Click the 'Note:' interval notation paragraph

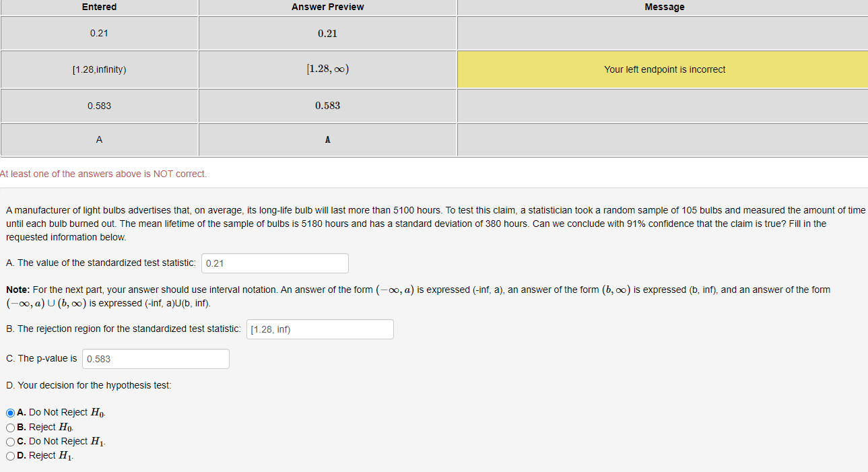[x=418, y=296]
